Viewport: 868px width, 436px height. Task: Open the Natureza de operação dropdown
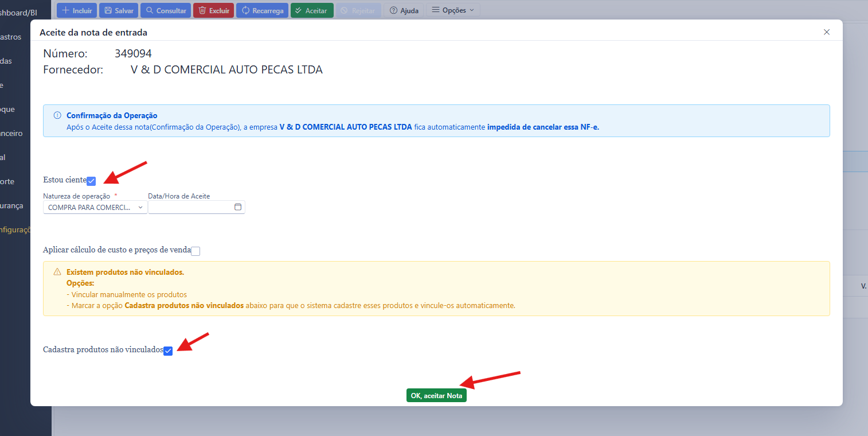95,207
